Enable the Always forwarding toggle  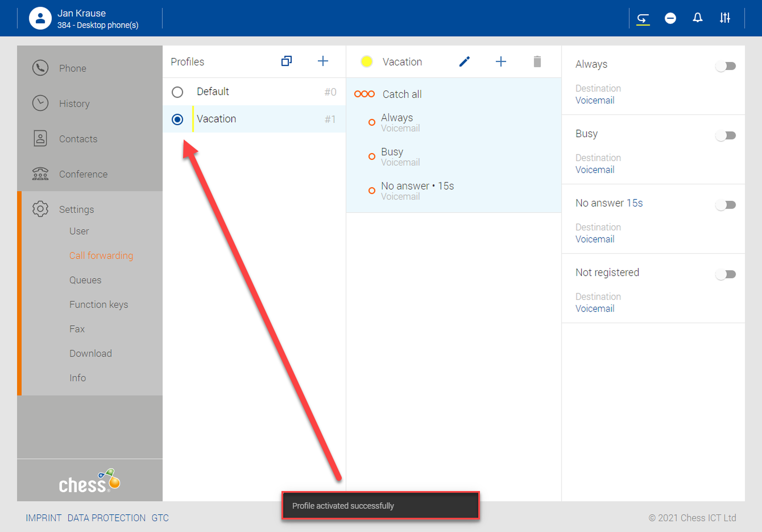(726, 66)
